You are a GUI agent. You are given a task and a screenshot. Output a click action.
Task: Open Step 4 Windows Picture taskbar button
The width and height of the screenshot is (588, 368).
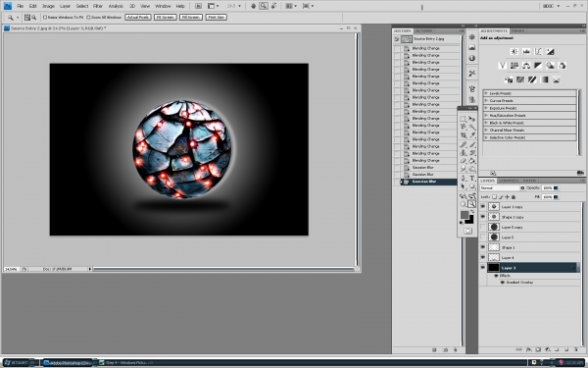click(x=125, y=363)
